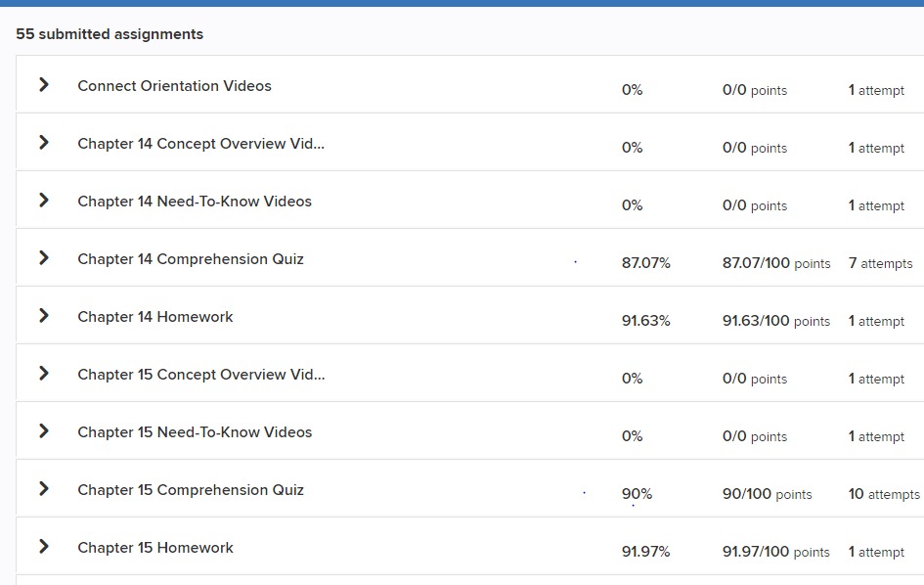924x585 pixels.
Task: Click the 10 attempts text
Action: tap(883, 495)
